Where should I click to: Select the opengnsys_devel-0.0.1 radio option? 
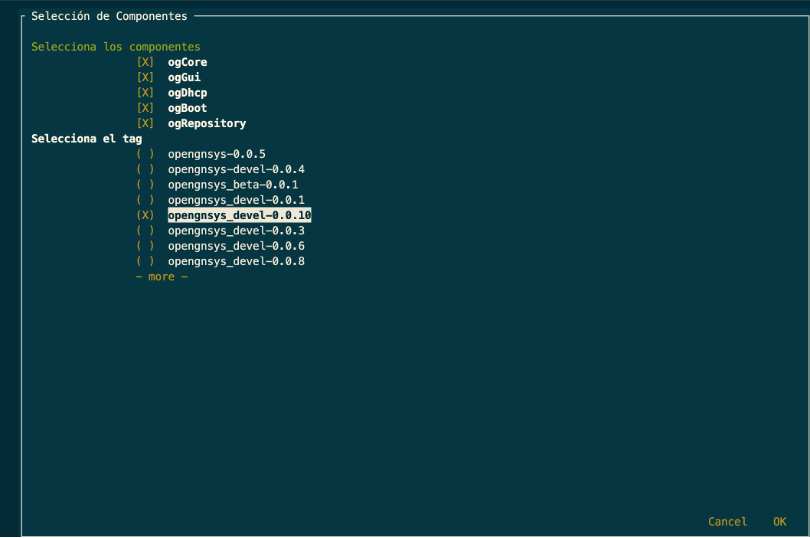[x=145, y=200]
